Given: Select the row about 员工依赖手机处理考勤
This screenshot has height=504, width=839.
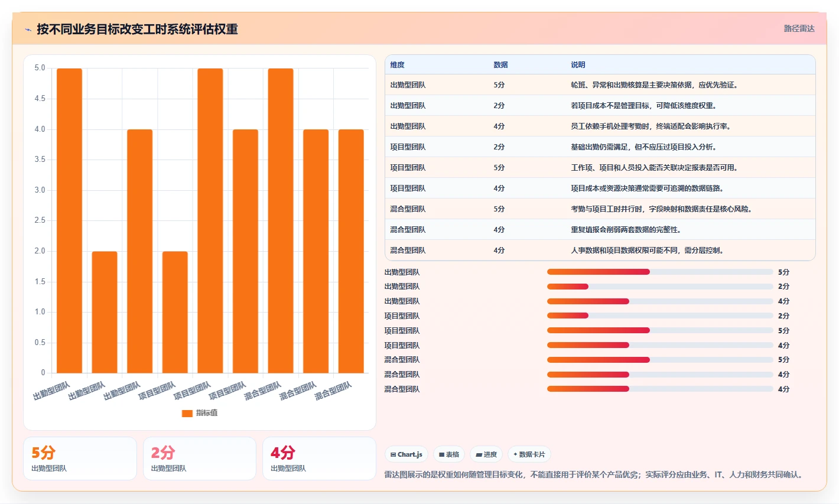Looking at the screenshot, I should (x=600, y=126).
